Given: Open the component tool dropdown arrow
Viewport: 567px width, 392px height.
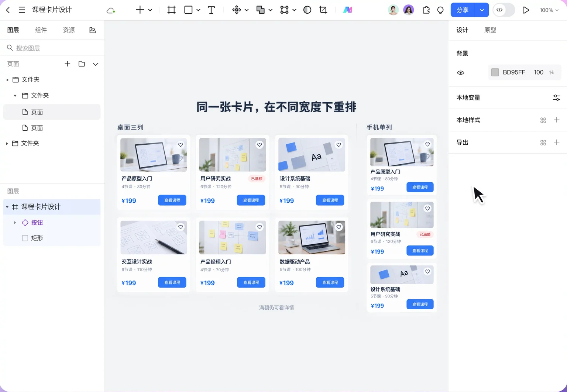Looking at the screenshot, I should point(247,10).
